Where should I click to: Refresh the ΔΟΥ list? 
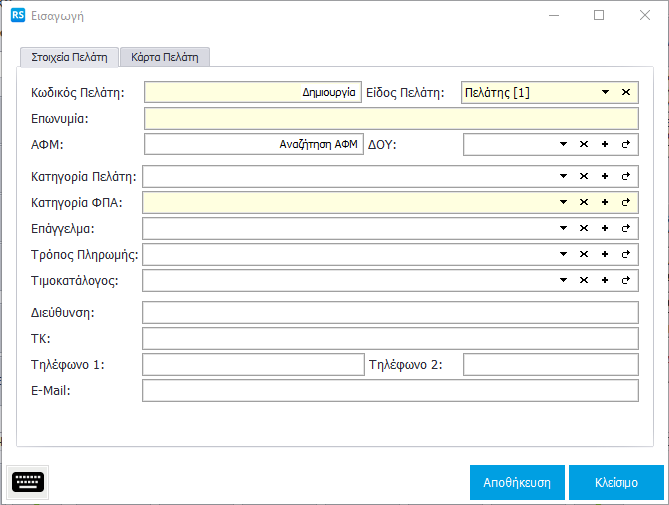[626, 145]
